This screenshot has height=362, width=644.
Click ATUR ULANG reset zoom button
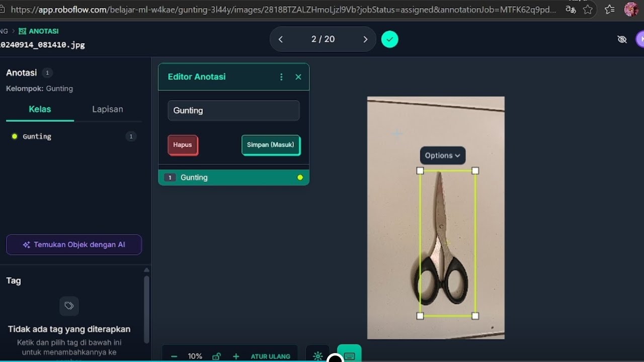271,356
